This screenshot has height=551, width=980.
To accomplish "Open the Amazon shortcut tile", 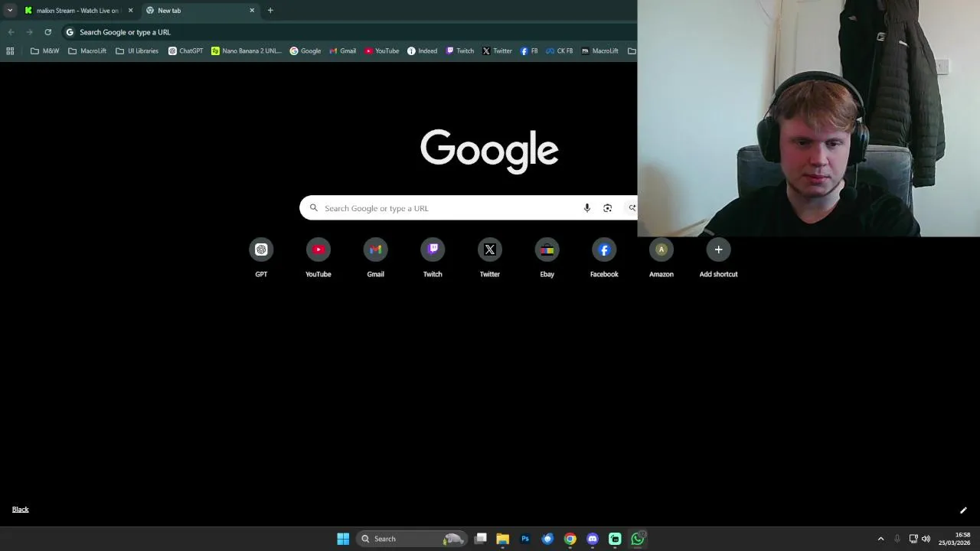I will pos(661,258).
